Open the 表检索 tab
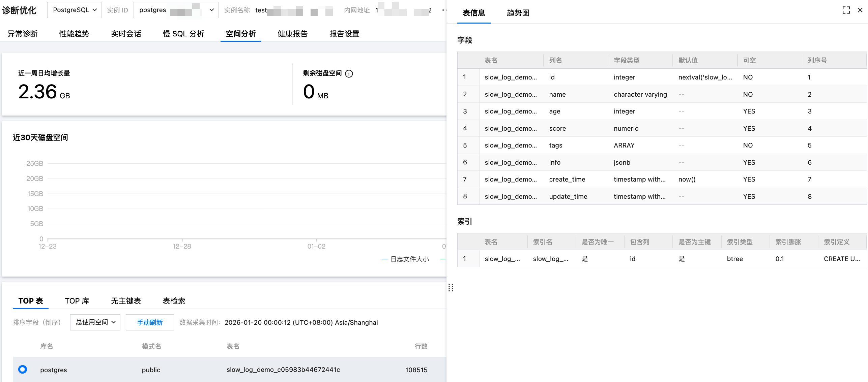868x382 pixels. pyautogui.click(x=174, y=301)
